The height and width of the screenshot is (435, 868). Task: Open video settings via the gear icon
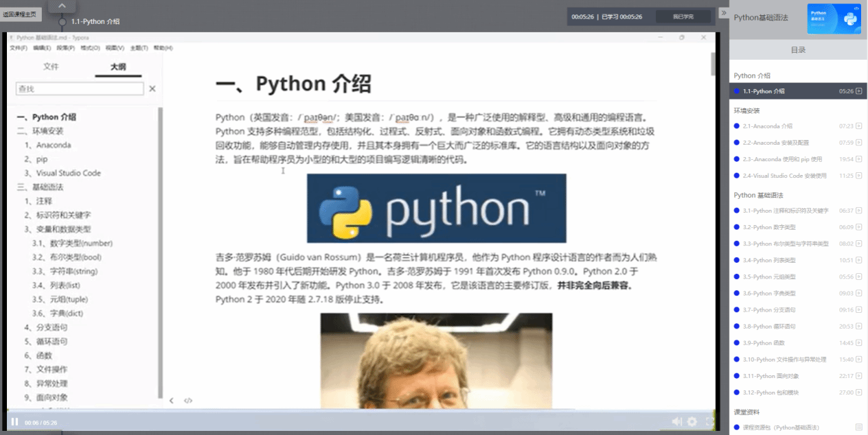[692, 422]
